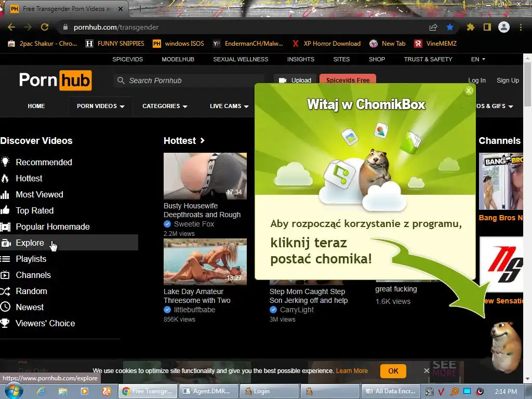The width and height of the screenshot is (532, 399).
Task: Click the Newest clock icon
Action: 5,307
